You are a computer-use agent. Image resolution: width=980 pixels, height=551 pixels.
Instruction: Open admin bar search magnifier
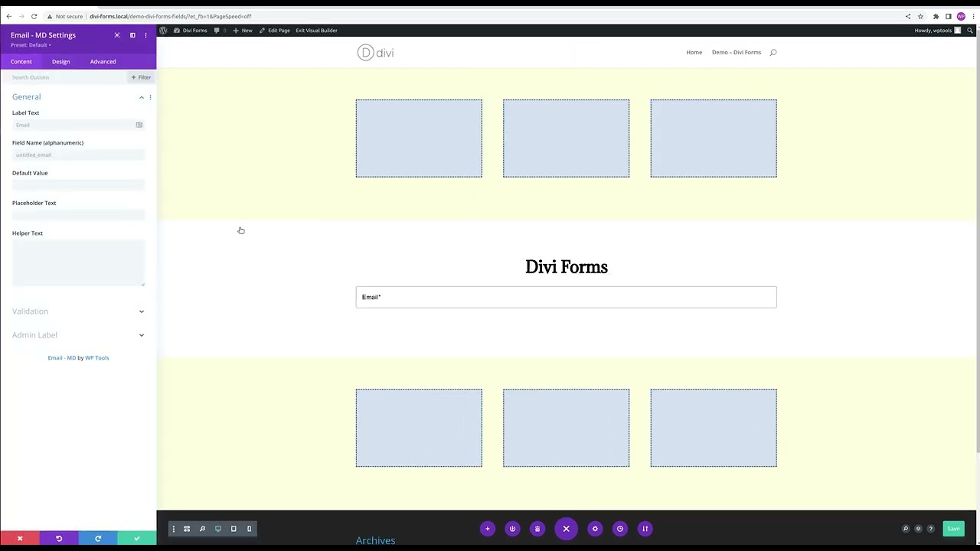click(x=970, y=31)
